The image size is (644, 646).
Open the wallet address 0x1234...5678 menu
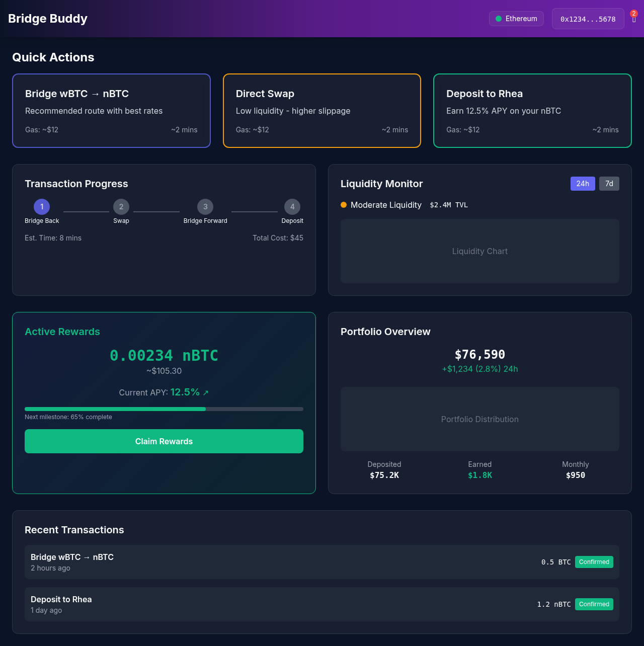588,18
